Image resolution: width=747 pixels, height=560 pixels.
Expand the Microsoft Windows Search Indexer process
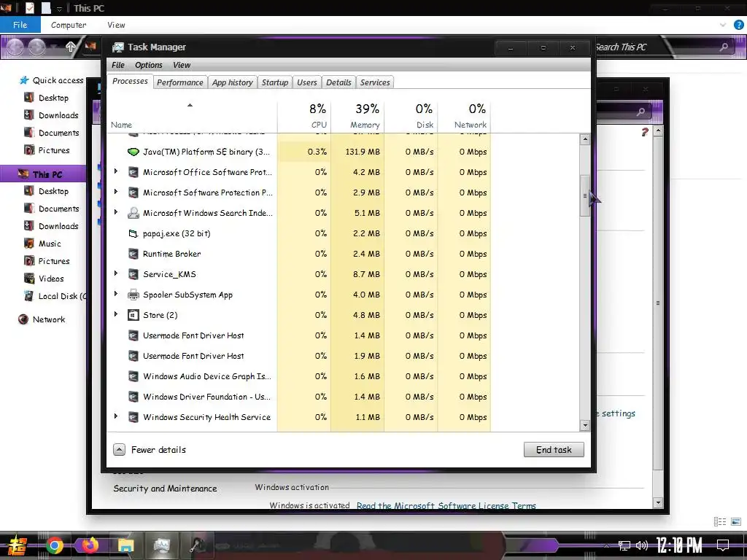click(x=116, y=212)
